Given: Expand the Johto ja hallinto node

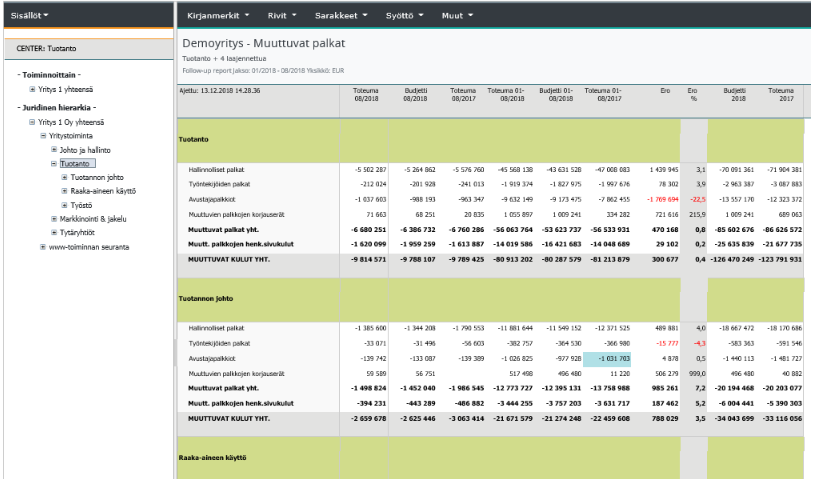Looking at the screenshot, I should pyautogui.click(x=54, y=149).
